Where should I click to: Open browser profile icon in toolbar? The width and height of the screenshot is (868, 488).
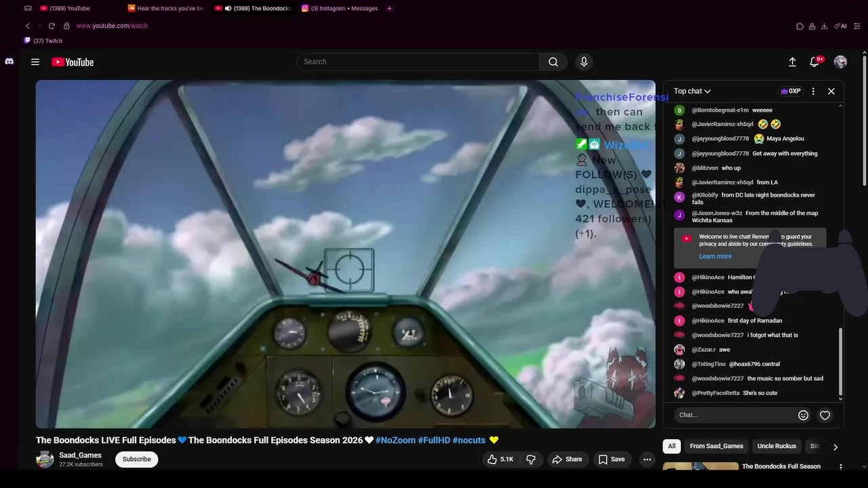(812, 26)
